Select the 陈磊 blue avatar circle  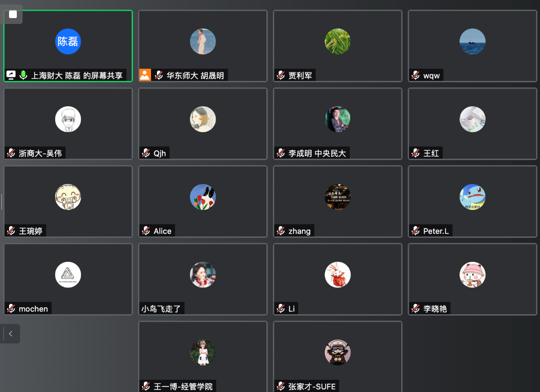click(x=68, y=42)
